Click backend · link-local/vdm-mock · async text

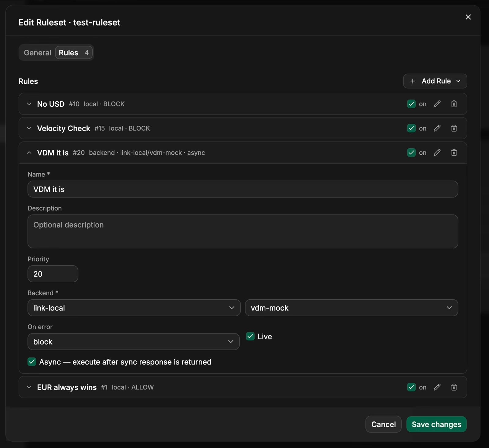click(147, 153)
